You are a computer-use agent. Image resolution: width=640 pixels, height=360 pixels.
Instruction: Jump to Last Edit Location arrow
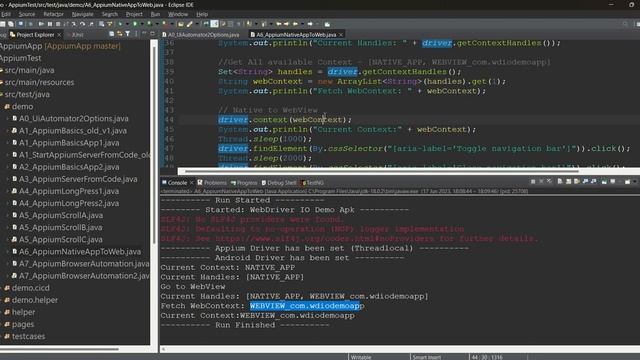[x=279, y=24]
